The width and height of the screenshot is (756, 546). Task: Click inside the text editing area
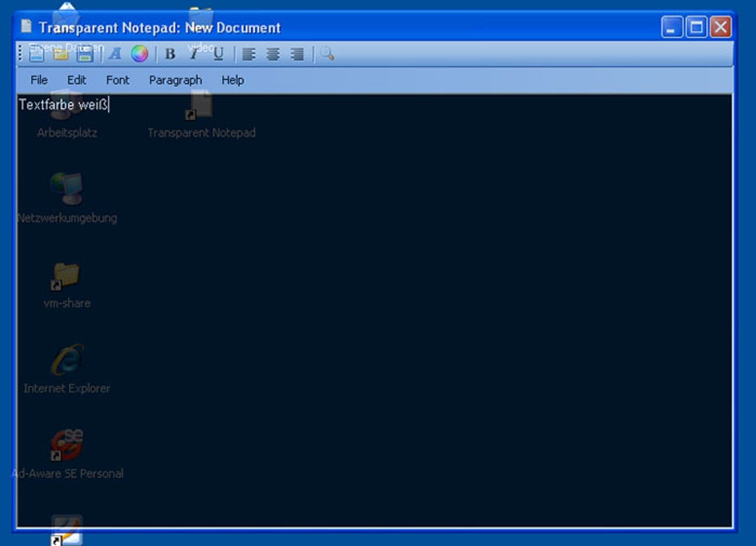point(371,297)
